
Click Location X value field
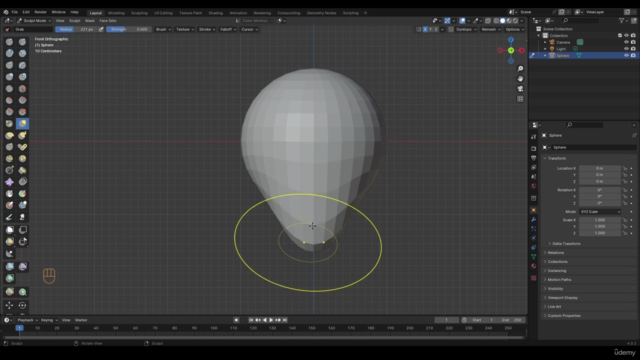(600, 168)
